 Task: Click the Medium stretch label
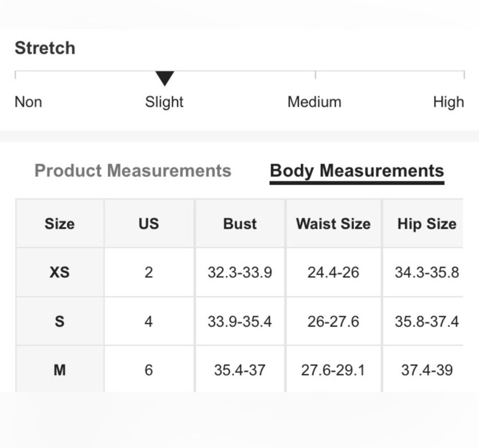tap(314, 102)
